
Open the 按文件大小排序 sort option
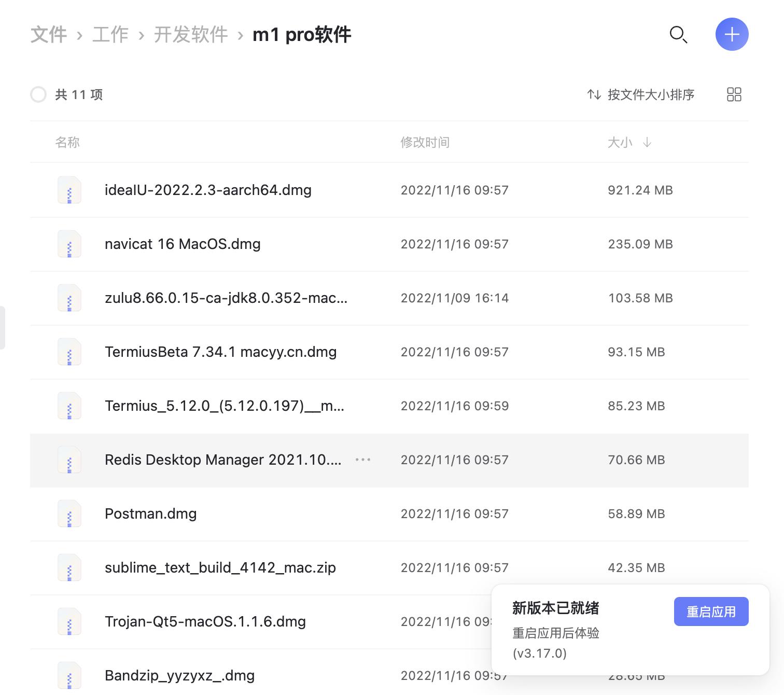(x=652, y=94)
